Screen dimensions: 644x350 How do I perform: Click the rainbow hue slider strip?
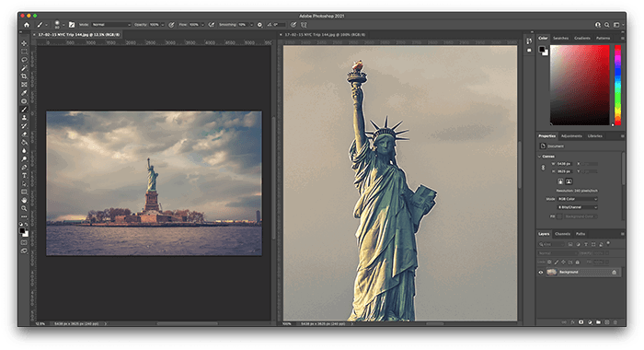pyautogui.click(x=617, y=85)
